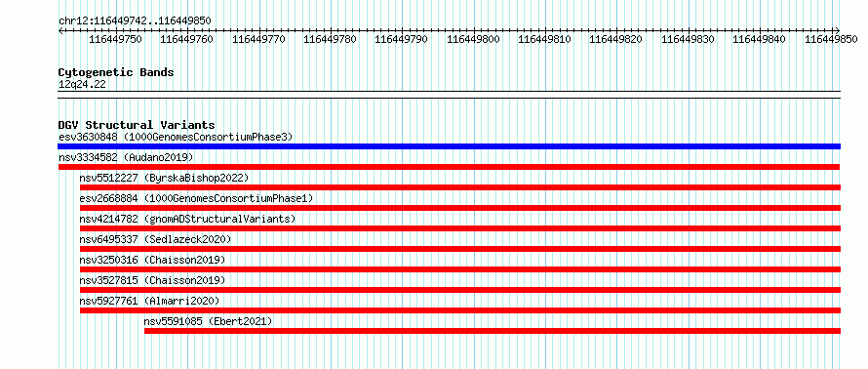Open variant esv2668884 label

196,198
